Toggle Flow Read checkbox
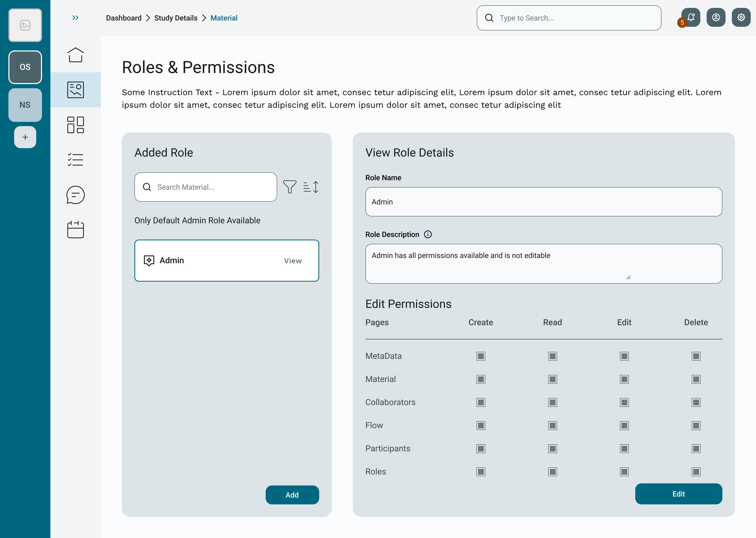 coord(553,425)
